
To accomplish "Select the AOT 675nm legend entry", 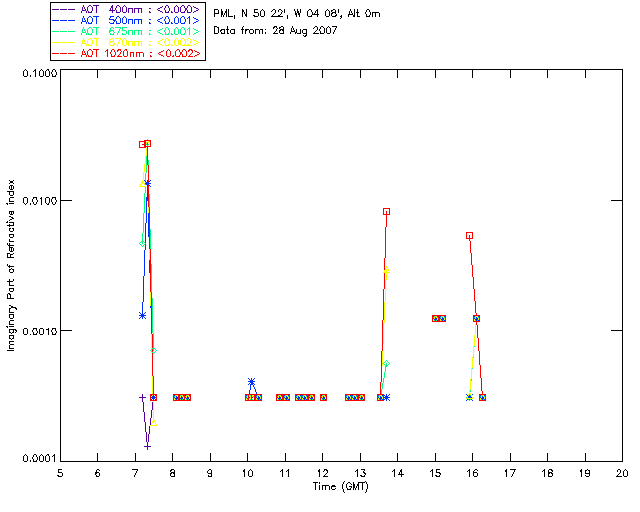I will [x=127, y=31].
